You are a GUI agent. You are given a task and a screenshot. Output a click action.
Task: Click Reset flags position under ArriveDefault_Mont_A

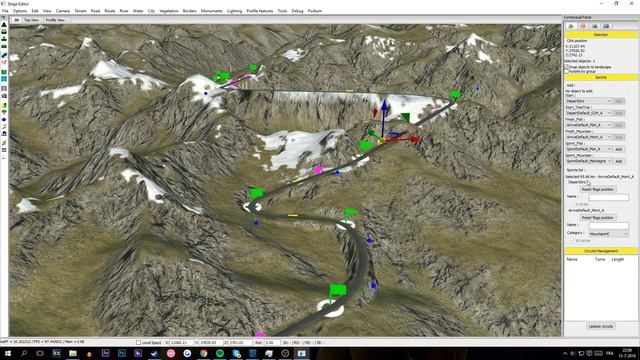(598, 218)
